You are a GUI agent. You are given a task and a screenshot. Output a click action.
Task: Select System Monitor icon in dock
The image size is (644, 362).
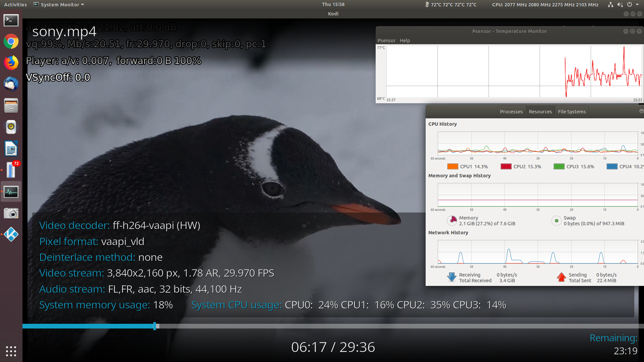(x=11, y=192)
